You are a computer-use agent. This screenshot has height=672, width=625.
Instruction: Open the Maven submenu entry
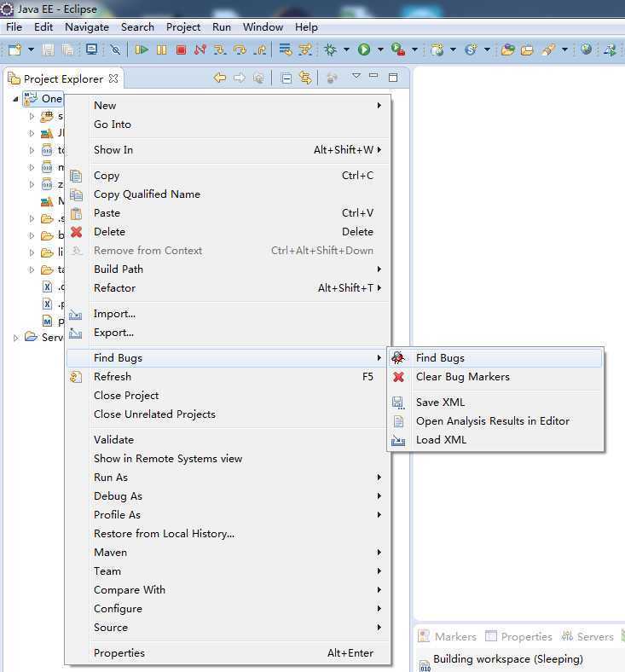click(228, 553)
